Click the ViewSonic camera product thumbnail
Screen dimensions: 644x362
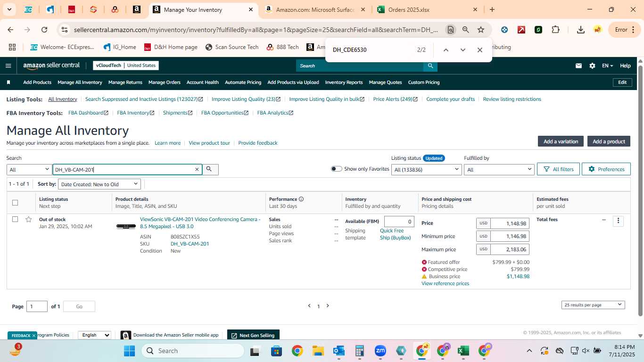(x=126, y=227)
